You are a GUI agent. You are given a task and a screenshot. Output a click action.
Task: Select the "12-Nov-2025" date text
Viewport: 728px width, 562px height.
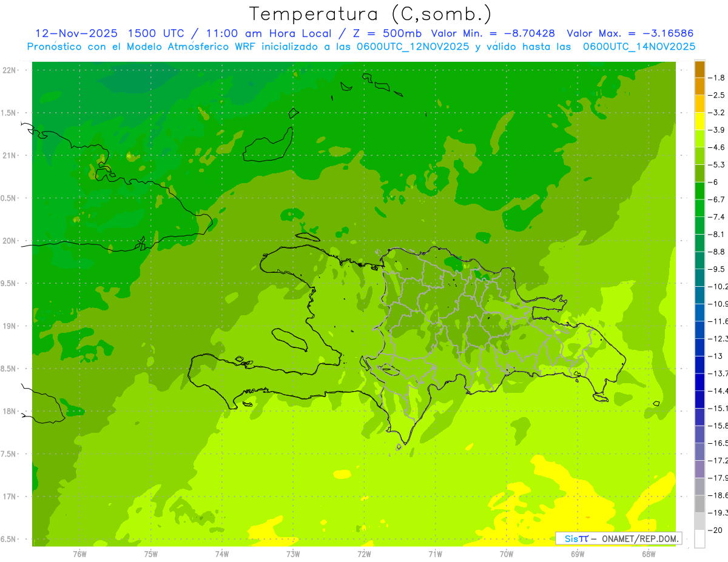(76, 34)
